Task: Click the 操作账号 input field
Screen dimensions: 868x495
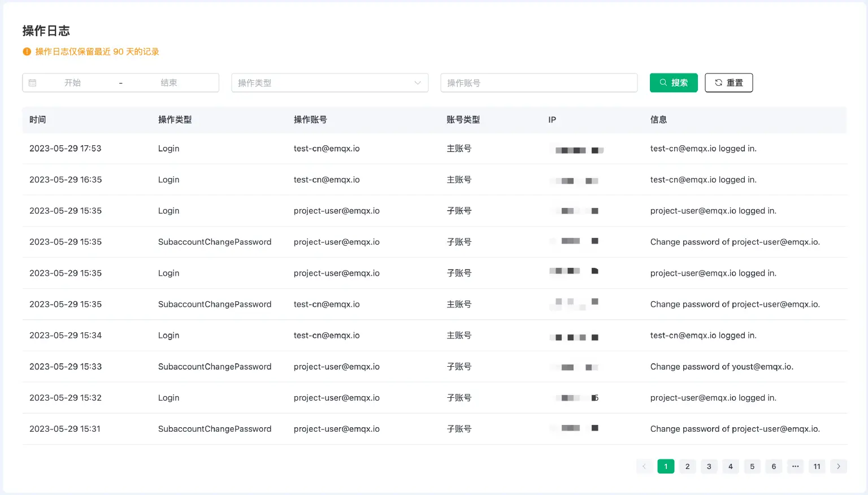Action: tap(539, 82)
